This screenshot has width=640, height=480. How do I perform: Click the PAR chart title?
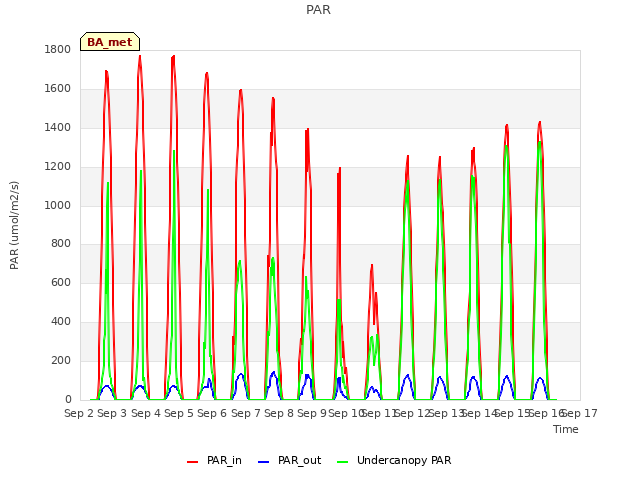318,9
